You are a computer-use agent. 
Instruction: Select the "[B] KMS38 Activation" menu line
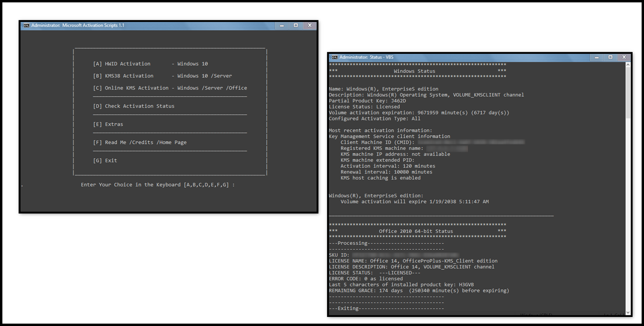pyautogui.click(x=162, y=76)
